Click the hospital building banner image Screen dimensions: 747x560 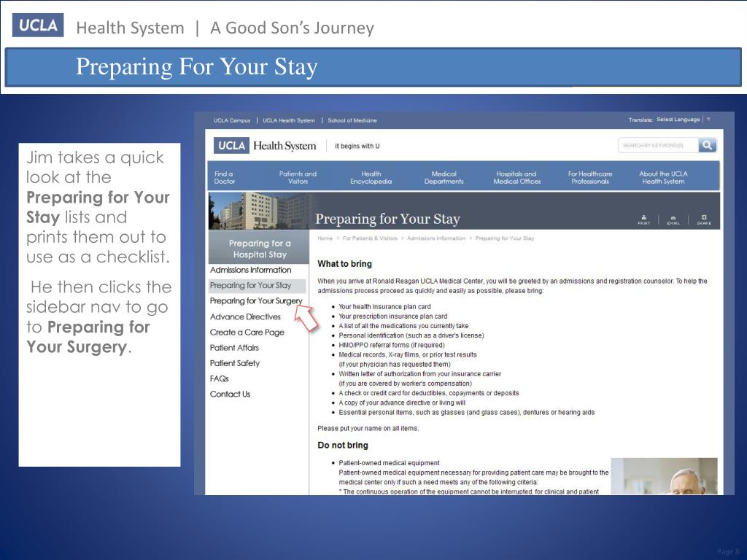[x=260, y=211]
